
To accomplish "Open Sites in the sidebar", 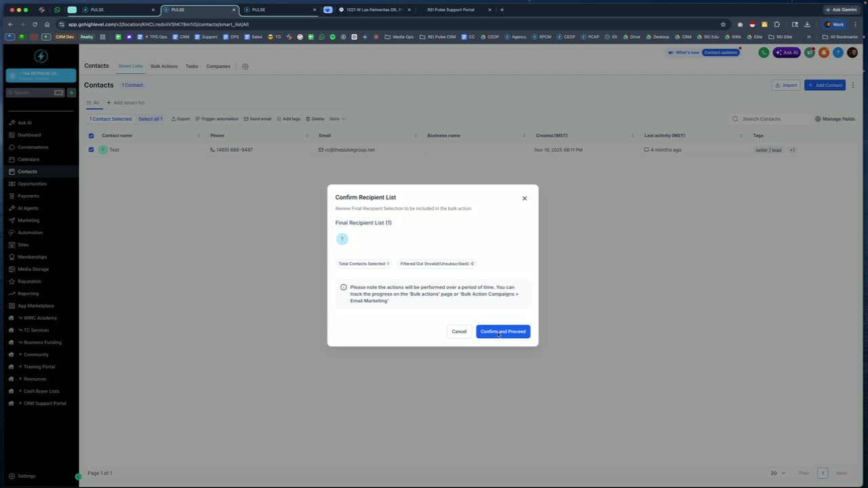I will pos(23,245).
